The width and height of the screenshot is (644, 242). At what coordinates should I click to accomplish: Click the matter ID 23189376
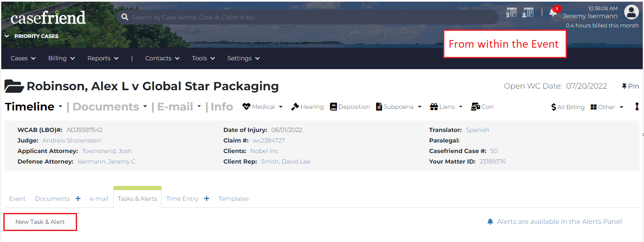[493, 161]
